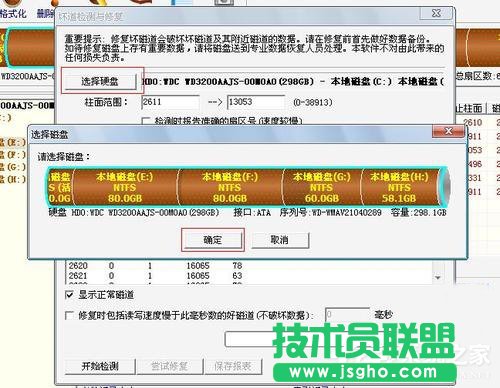Select partition 本地磁盘(F:) 80.0GB in disk bar

[230, 187]
